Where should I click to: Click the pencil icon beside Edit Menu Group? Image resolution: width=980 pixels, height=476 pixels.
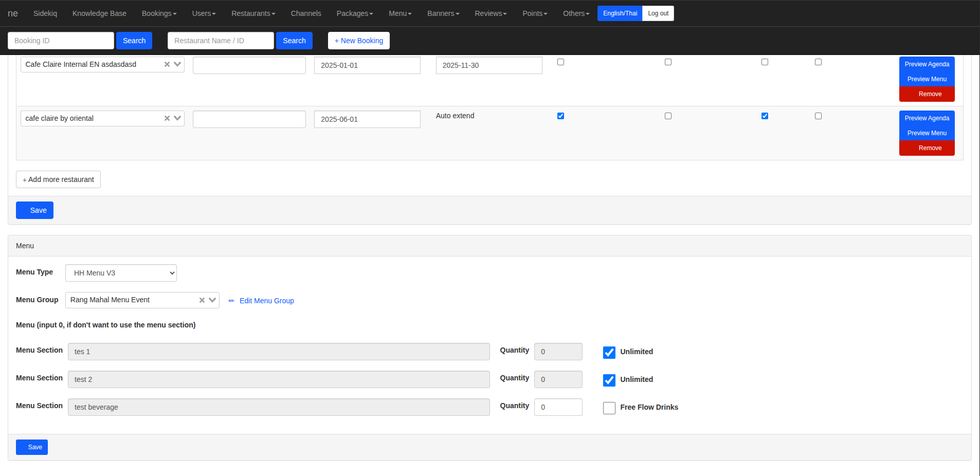click(231, 301)
